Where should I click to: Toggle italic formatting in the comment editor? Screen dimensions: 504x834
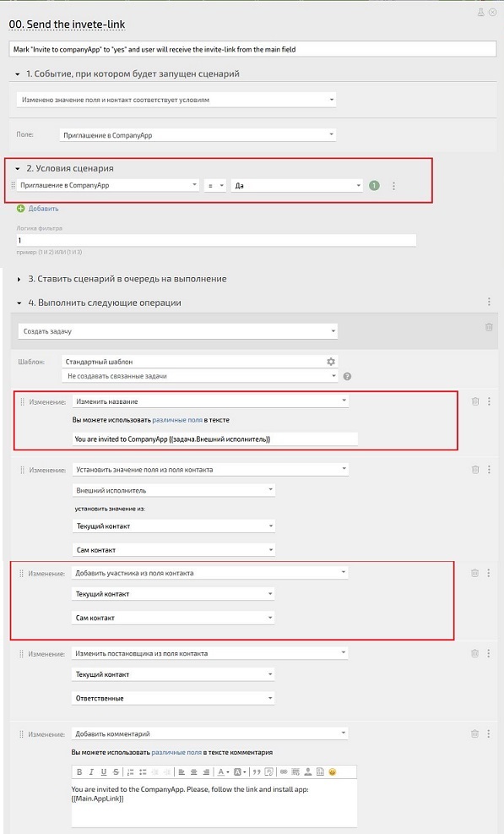[x=91, y=771]
